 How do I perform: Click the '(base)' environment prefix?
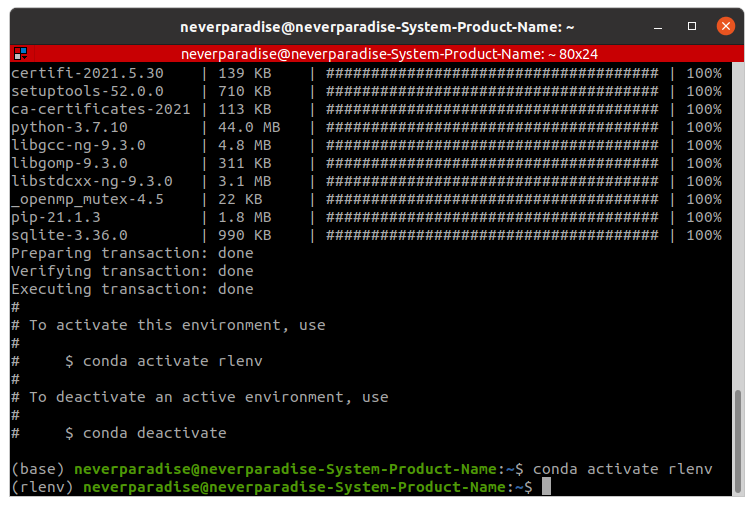pyautogui.click(x=38, y=469)
